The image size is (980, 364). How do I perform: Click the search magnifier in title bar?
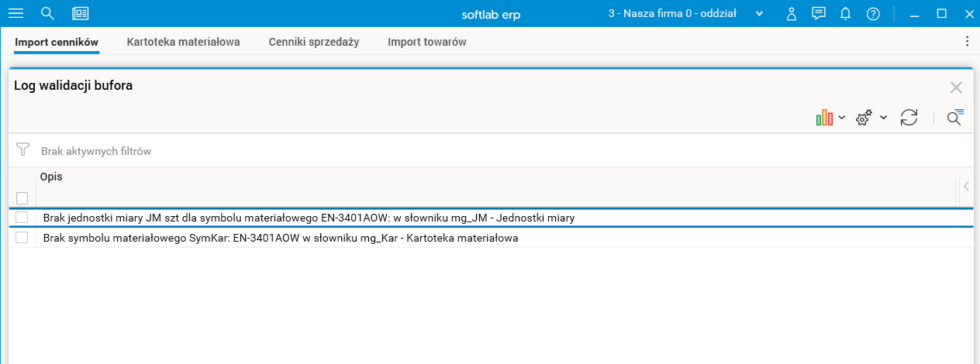click(47, 13)
